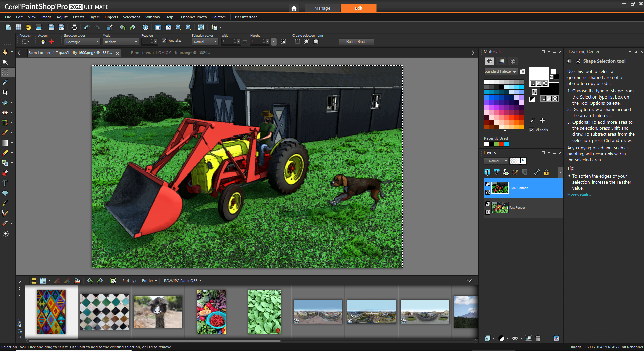Pick the cyan Recently Used swatch

click(507, 144)
